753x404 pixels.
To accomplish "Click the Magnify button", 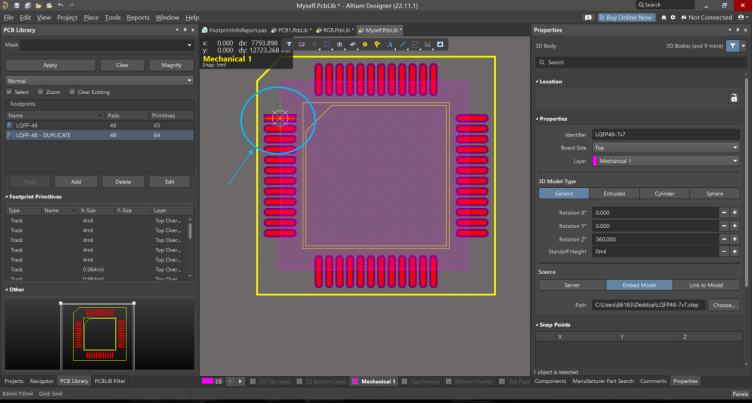I will (x=170, y=64).
